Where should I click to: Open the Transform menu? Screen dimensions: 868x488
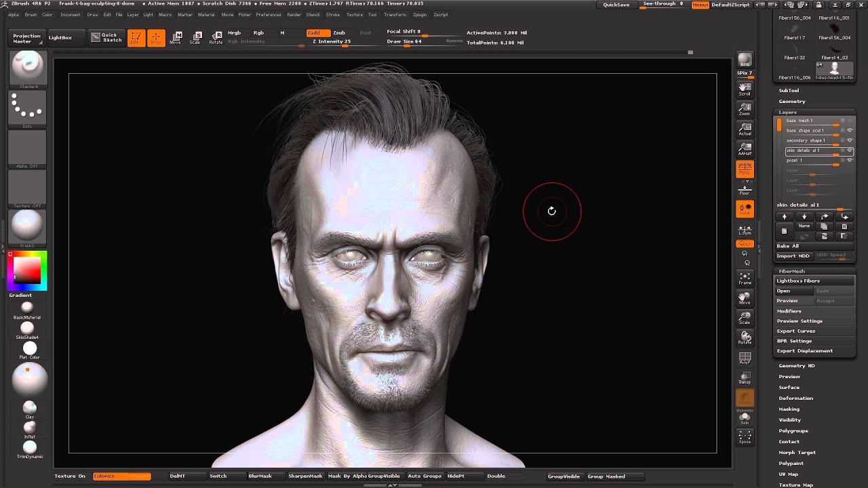click(x=395, y=14)
